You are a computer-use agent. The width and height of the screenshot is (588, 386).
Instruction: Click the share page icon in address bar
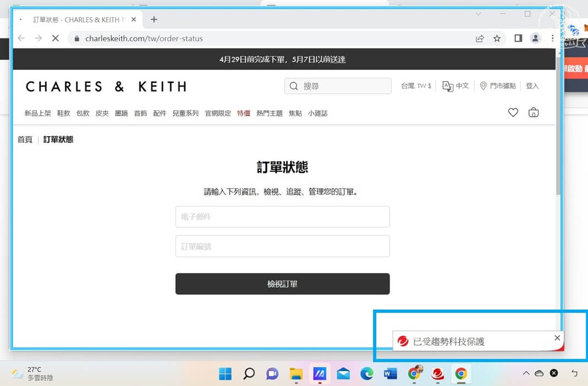coord(480,39)
